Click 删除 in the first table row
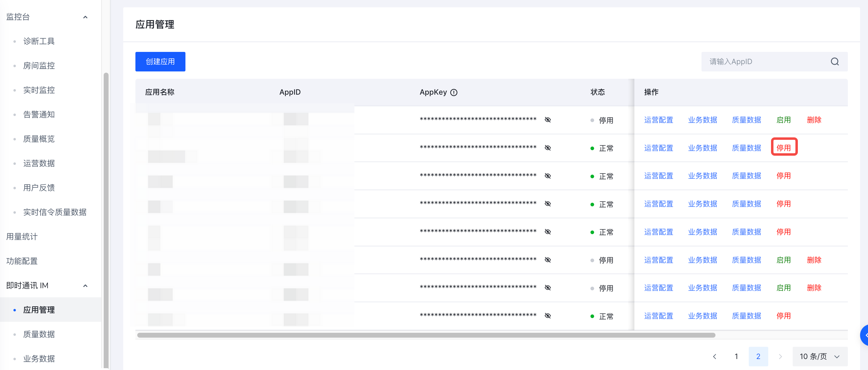The image size is (868, 370). 814,120
